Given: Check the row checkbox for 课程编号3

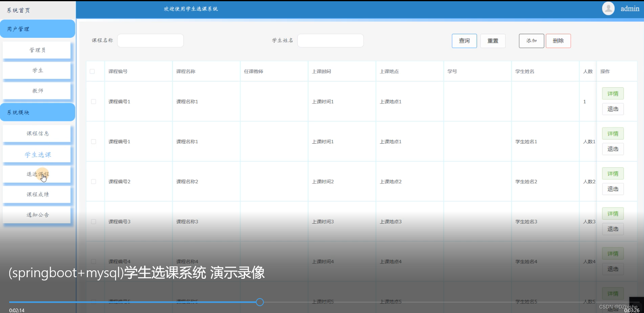Looking at the screenshot, I should (x=93, y=222).
